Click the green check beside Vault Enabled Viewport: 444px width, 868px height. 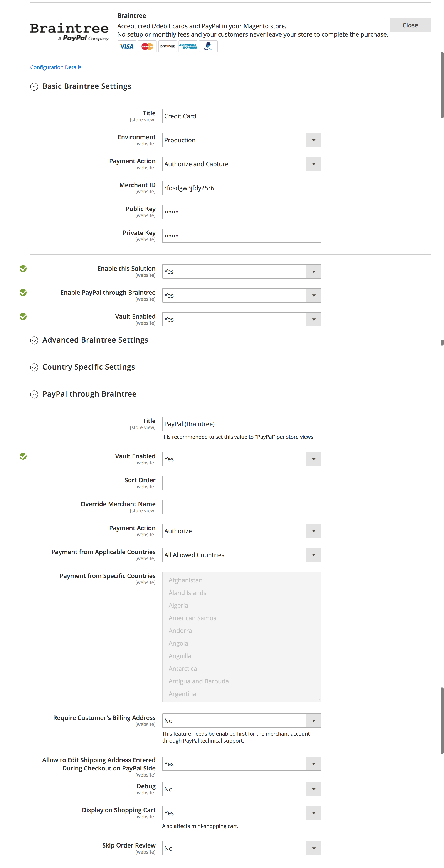(x=23, y=316)
